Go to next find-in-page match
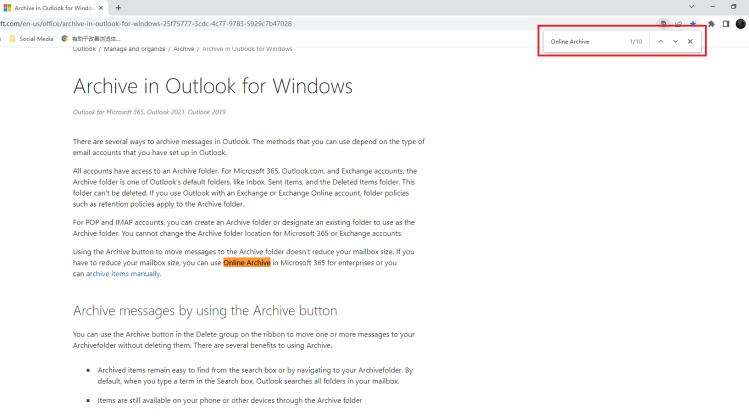 (x=675, y=42)
